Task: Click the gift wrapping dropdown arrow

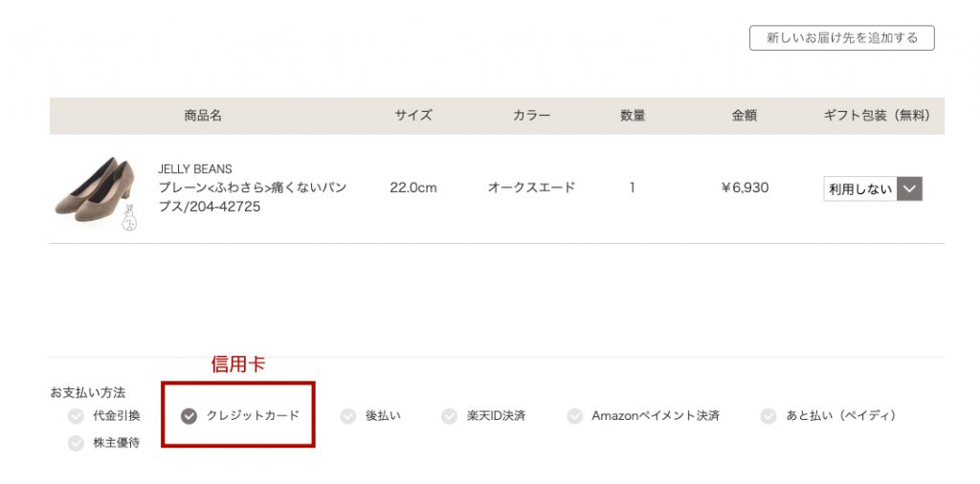Action: tap(910, 188)
